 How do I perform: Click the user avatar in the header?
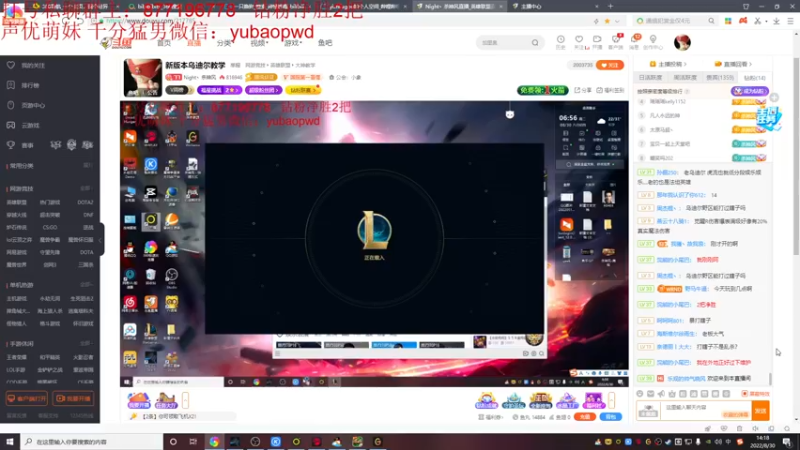coord(682,42)
